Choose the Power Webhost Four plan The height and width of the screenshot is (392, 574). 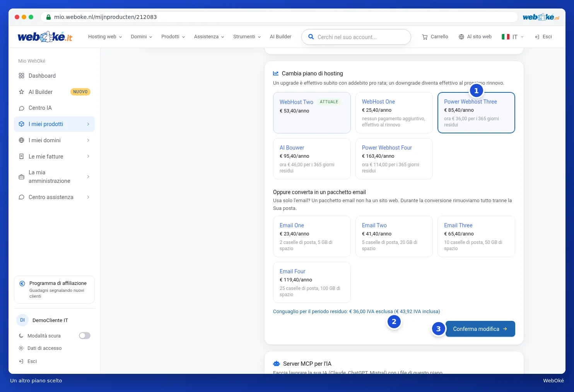(394, 159)
